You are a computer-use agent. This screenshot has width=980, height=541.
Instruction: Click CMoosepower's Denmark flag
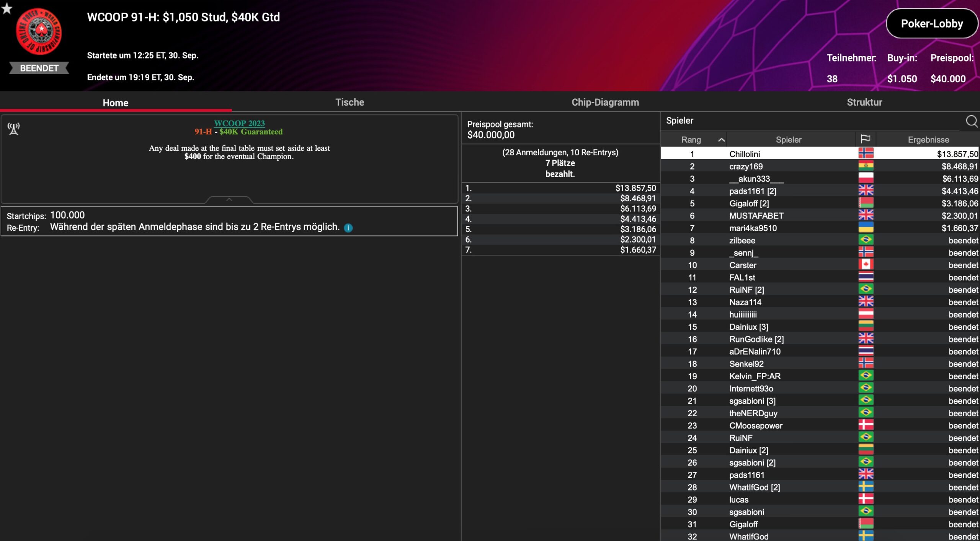tap(866, 425)
